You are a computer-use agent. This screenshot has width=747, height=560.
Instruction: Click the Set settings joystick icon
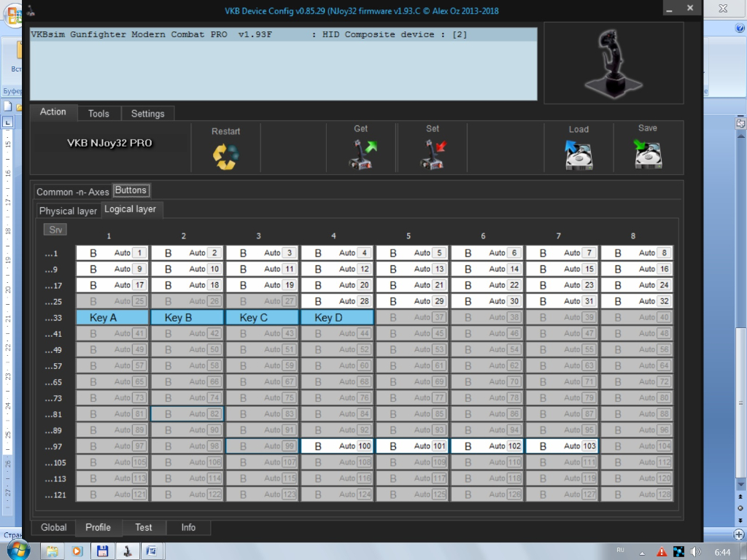coord(433,155)
